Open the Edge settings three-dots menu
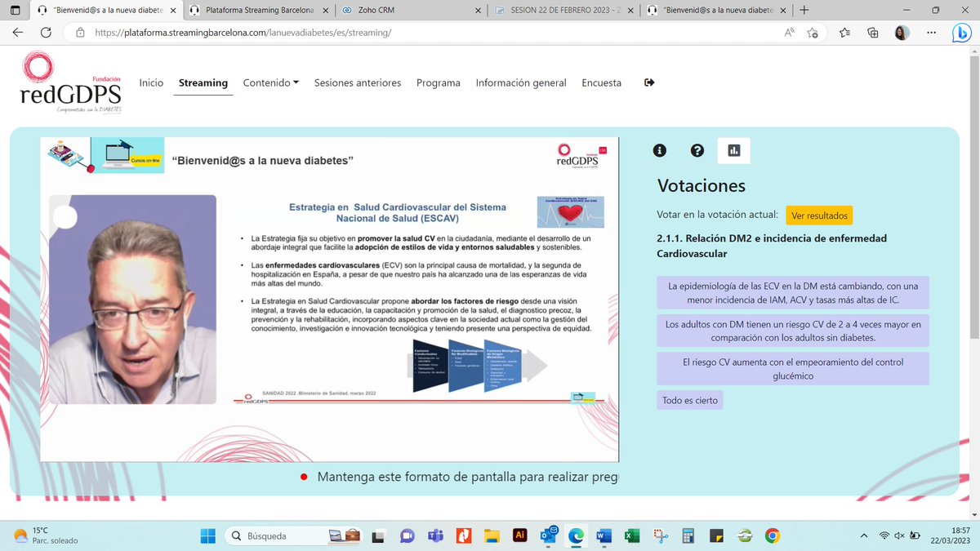This screenshot has width=980, height=551. click(x=931, y=33)
